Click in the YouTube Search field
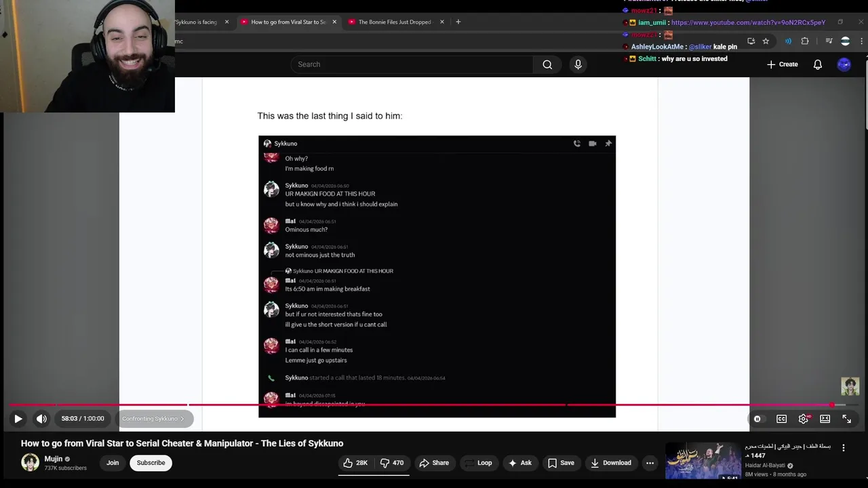Image resolution: width=868 pixels, height=488 pixels. coord(412,64)
